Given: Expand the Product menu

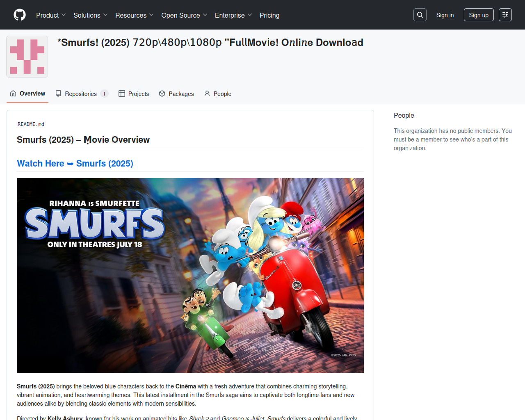Looking at the screenshot, I should 51,15.
